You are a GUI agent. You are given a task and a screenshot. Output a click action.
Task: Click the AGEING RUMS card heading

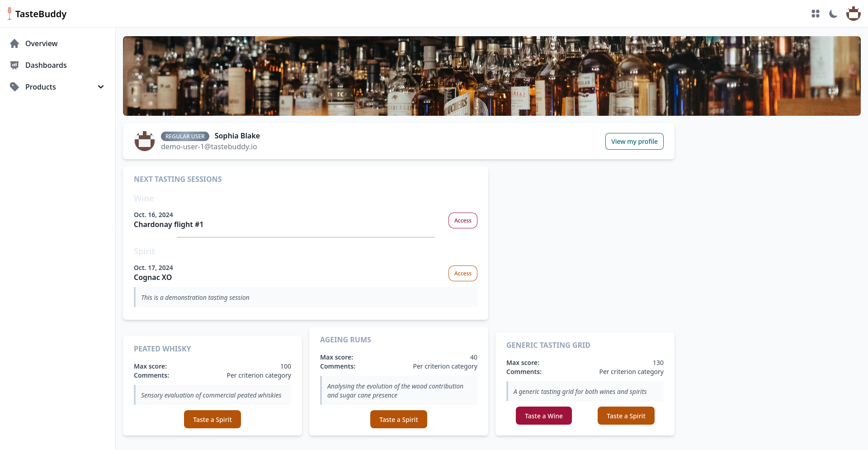(x=345, y=340)
